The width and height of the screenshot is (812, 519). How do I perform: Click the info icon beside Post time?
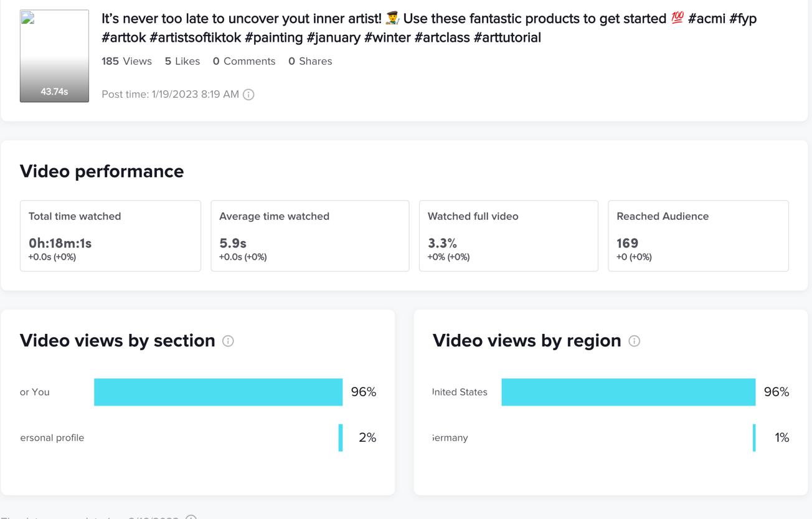[248, 95]
